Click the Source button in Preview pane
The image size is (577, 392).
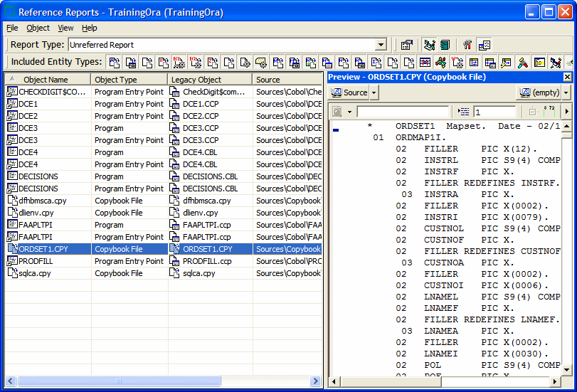point(349,92)
